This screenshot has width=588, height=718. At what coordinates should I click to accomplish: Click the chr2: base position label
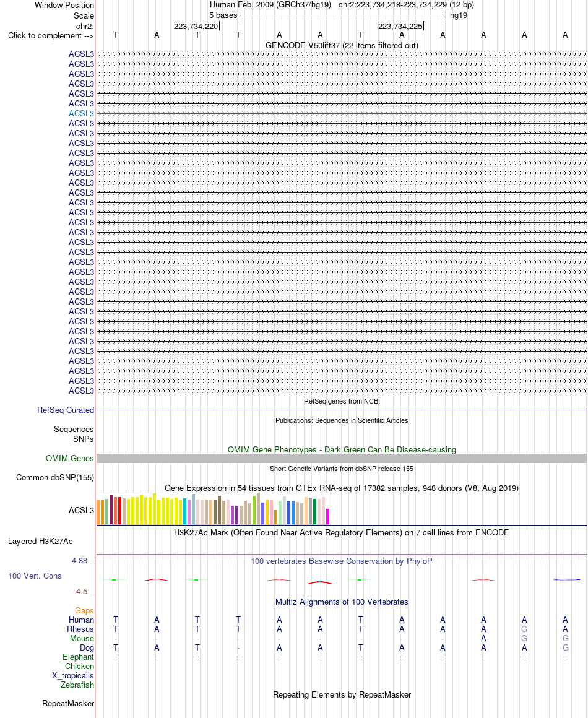pos(85,26)
